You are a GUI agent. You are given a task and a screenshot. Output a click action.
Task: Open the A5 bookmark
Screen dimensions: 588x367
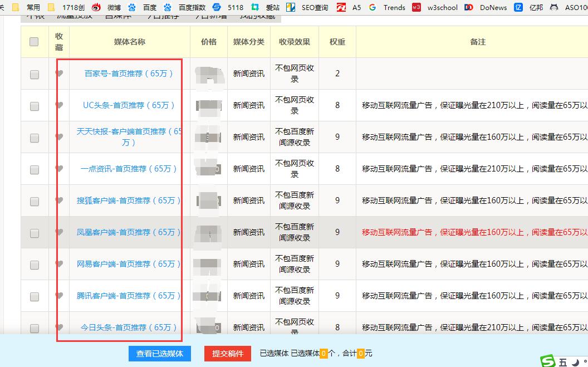tap(349, 7)
